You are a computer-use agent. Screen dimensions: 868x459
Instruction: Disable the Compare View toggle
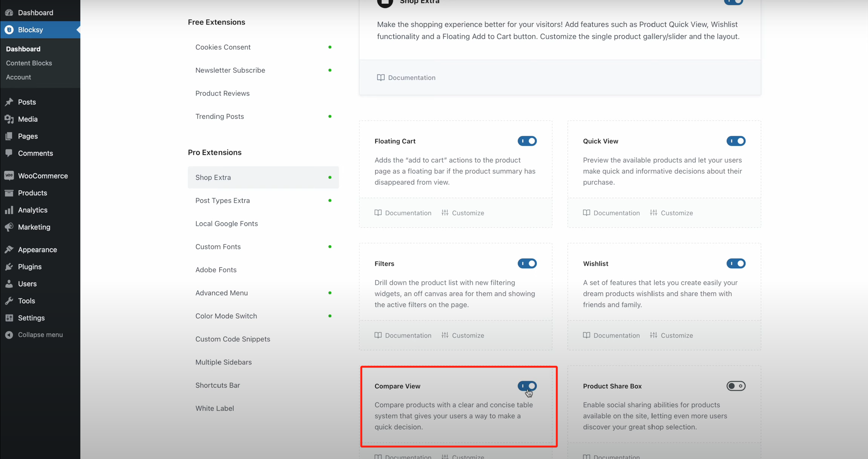pyautogui.click(x=527, y=386)
